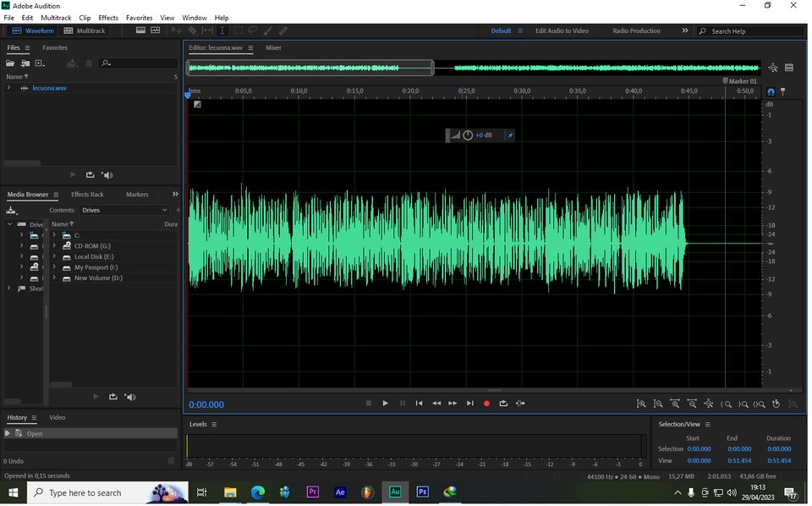Move playhead to previous marker
The width and height of the screenshot is (812, 506).
pos(419,404)
